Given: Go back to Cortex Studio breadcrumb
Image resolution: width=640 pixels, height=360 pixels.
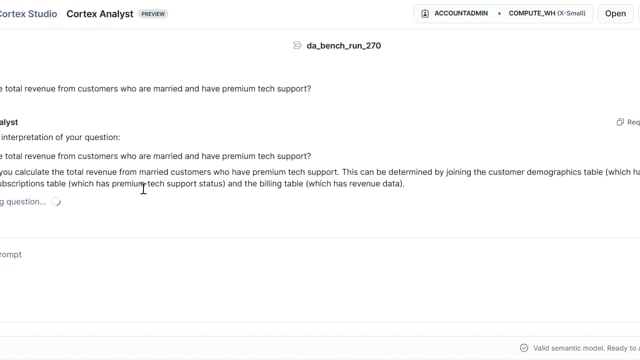Looking at the screenshot, I should pyautogui.click(x=29, y=14).
